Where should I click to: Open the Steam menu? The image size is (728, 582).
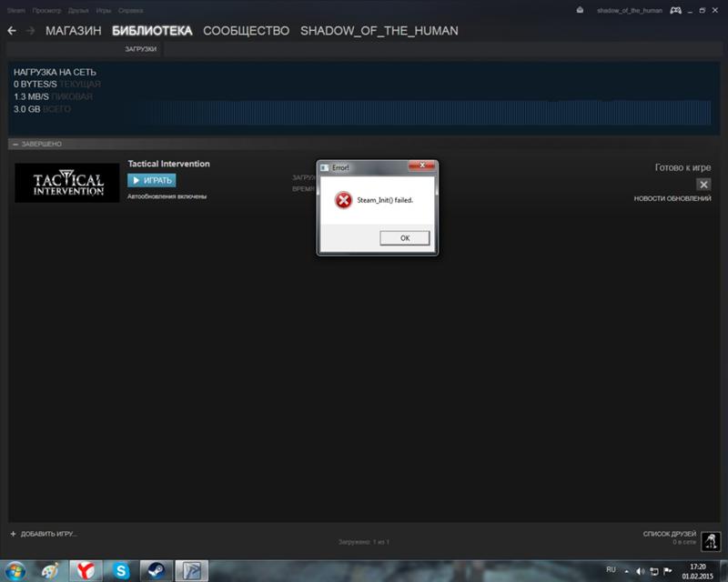click(15, 10)
